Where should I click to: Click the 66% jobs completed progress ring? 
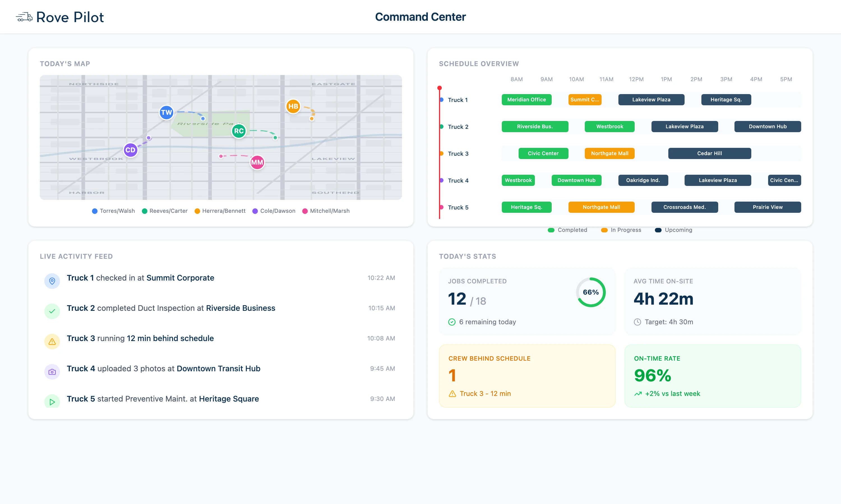(x=590, y=292)
